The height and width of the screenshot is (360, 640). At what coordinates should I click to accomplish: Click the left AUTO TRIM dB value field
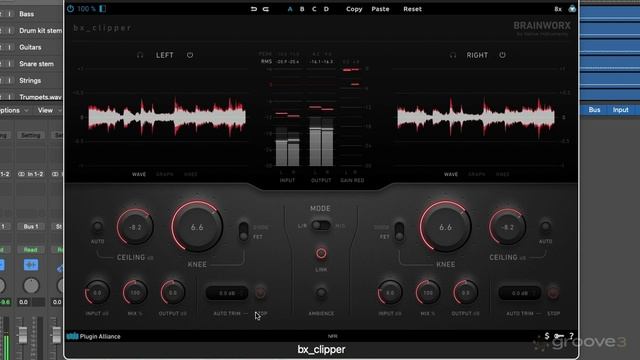tap(227, 293)
